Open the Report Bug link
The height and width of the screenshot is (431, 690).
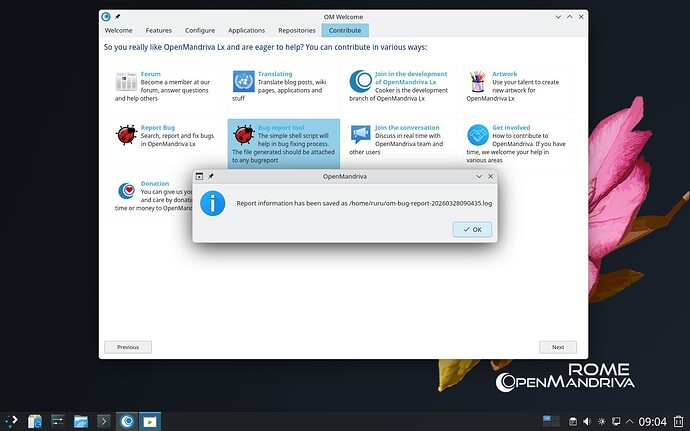[158, 128]
